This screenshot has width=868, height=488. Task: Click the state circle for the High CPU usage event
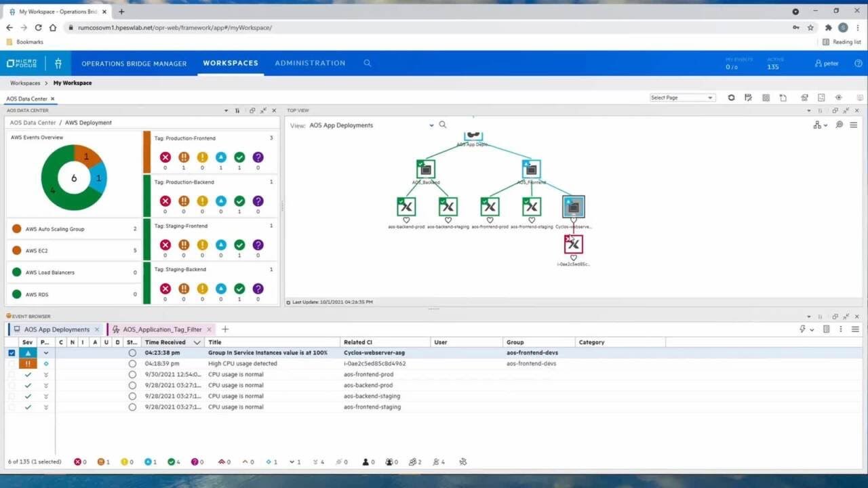pyautogui.click(x=132, y=363)
